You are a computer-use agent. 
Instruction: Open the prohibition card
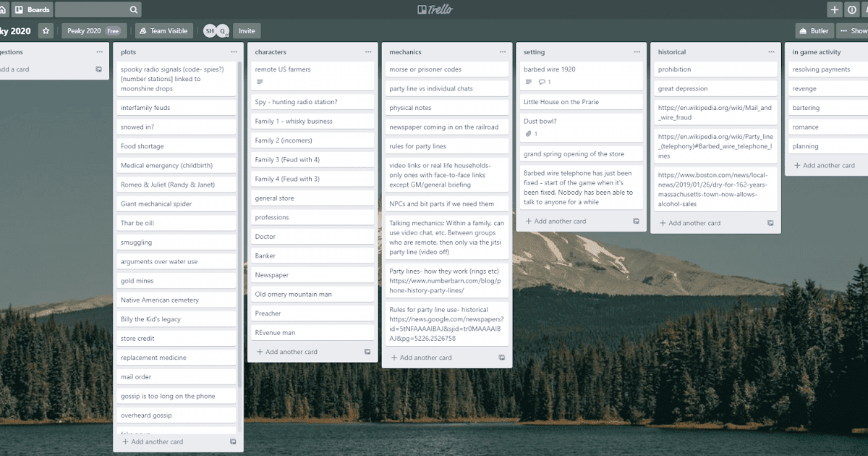[x=716, y=69]
